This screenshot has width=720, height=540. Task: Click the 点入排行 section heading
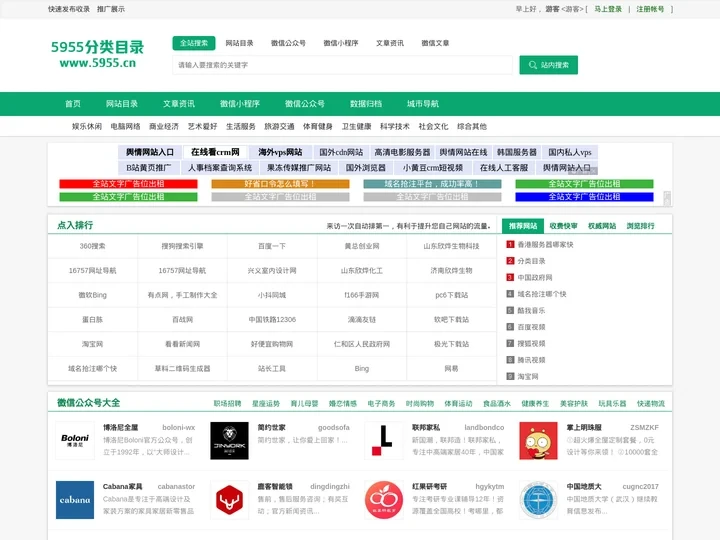[x=75, y=225]
